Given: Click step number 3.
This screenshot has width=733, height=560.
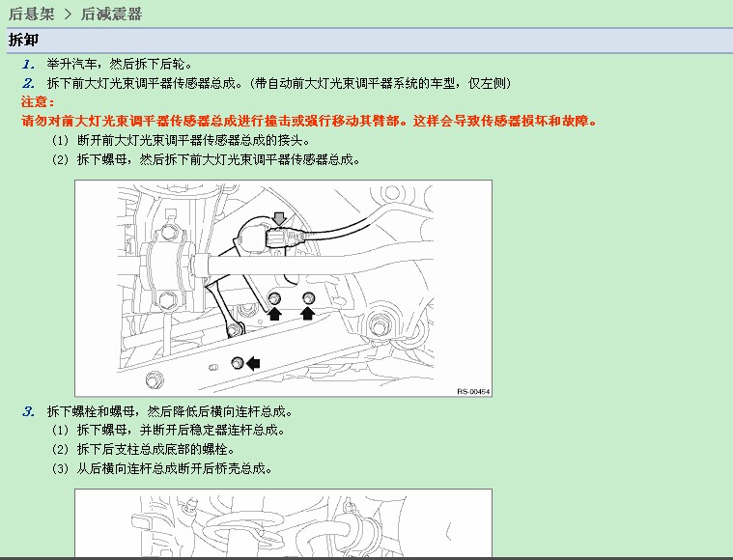Looking at the screenshot, I should (x=28, y=412).
